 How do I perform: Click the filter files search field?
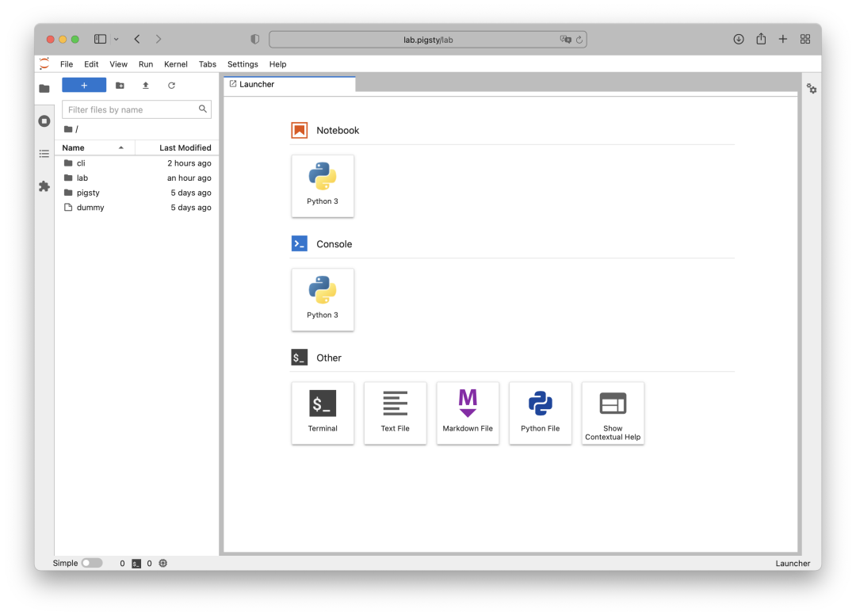pyautogui.click(x=131, y=109)
